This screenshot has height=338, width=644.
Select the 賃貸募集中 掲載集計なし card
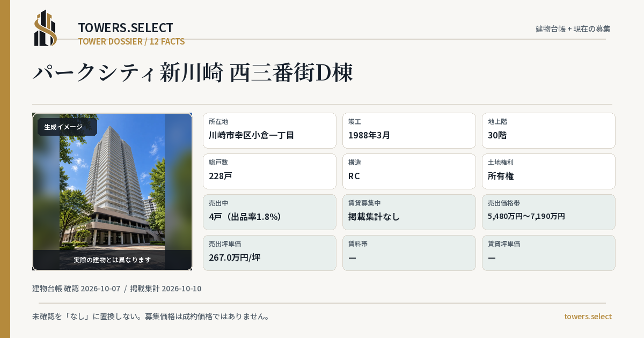(409, 212)
